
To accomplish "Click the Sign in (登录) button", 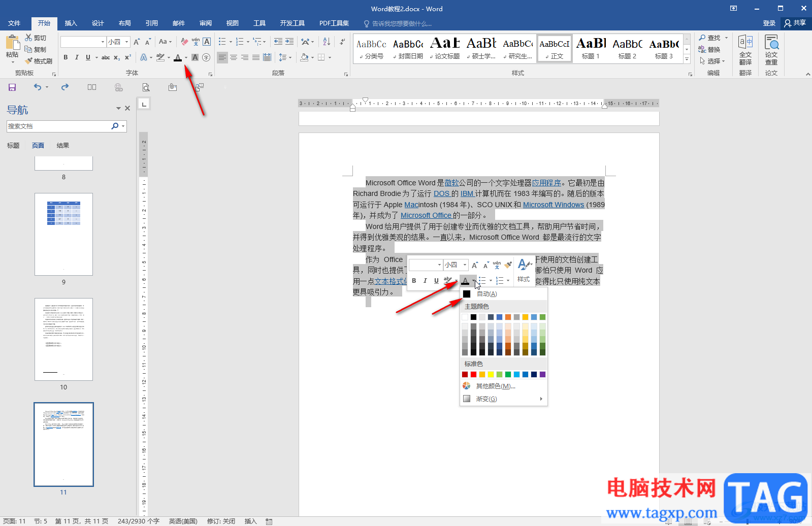I will click(769, 23).
